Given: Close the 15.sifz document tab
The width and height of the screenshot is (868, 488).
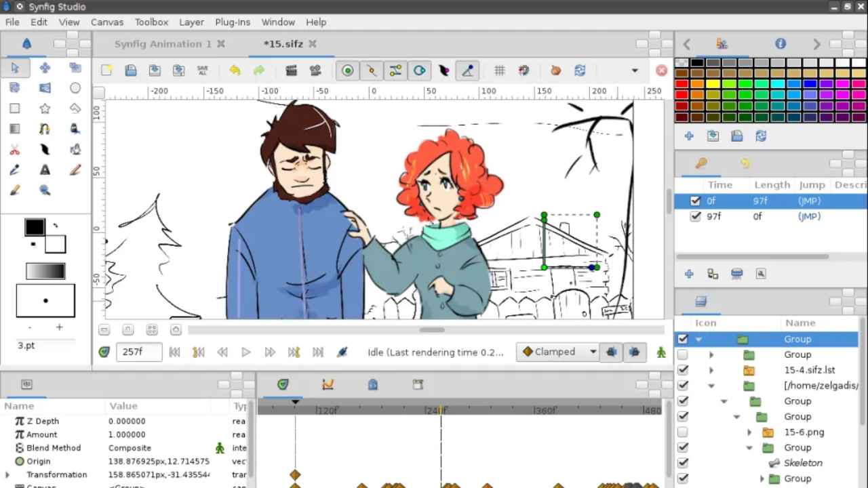Looking at the screenshot, I should click(313, 43).
